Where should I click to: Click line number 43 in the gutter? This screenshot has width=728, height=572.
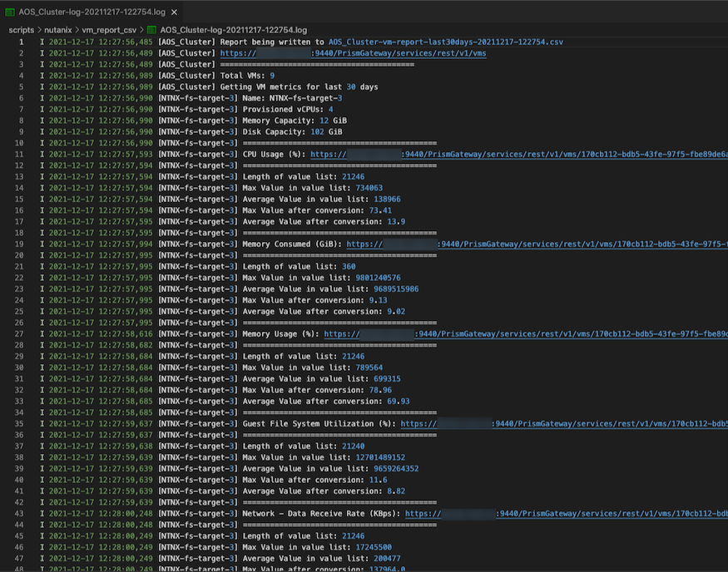click(x=18, y=514)
